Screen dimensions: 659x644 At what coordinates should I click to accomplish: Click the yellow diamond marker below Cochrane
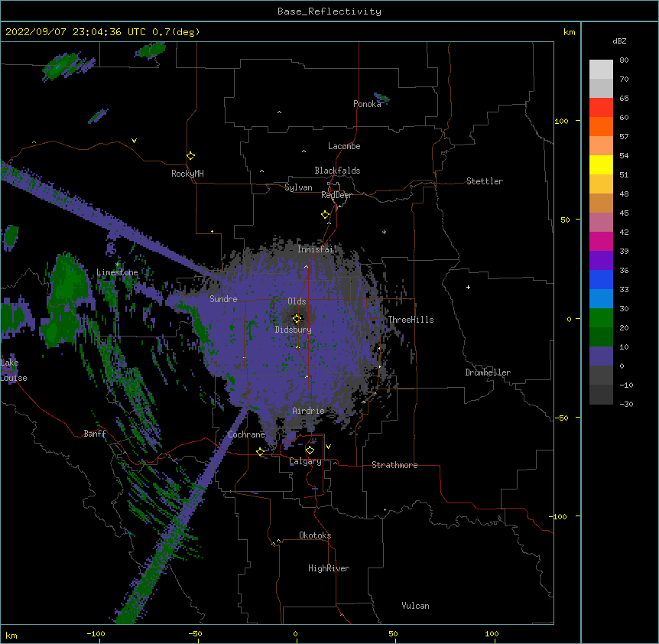[260, 451]
